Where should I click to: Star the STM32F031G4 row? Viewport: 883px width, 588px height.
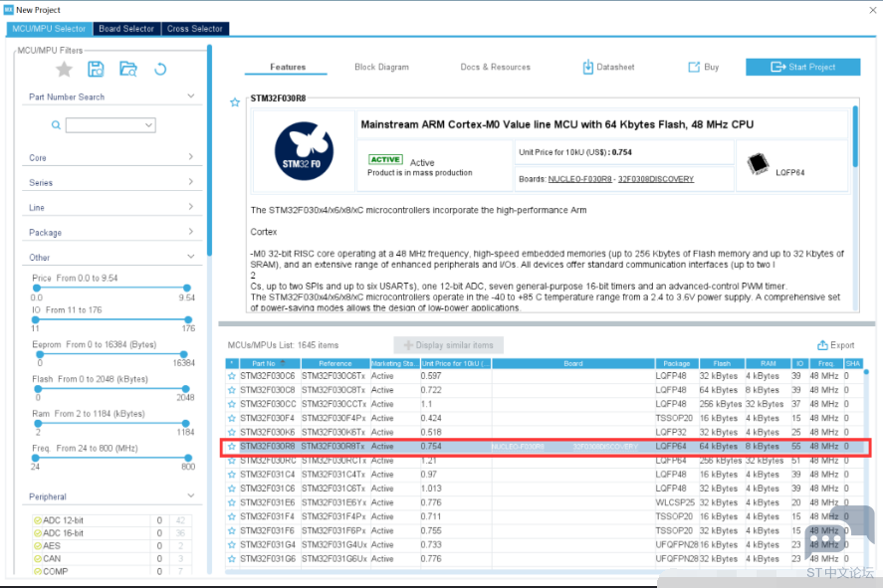click(231, 544)
